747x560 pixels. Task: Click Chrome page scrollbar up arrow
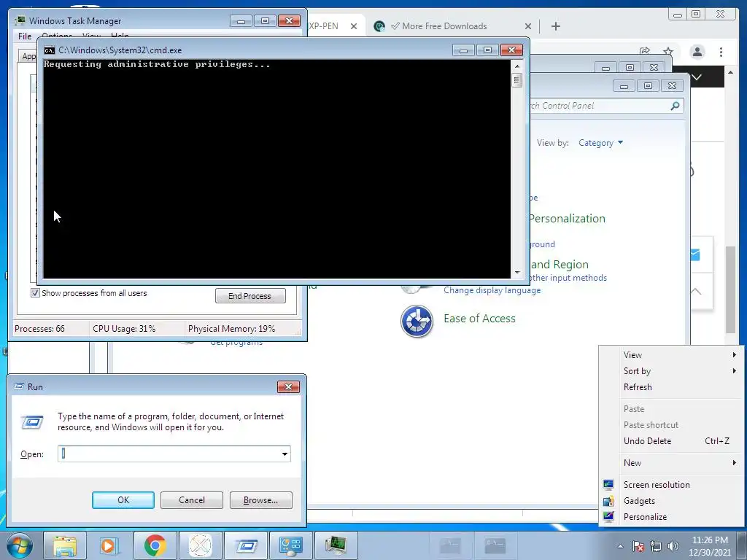coord(730,72)
